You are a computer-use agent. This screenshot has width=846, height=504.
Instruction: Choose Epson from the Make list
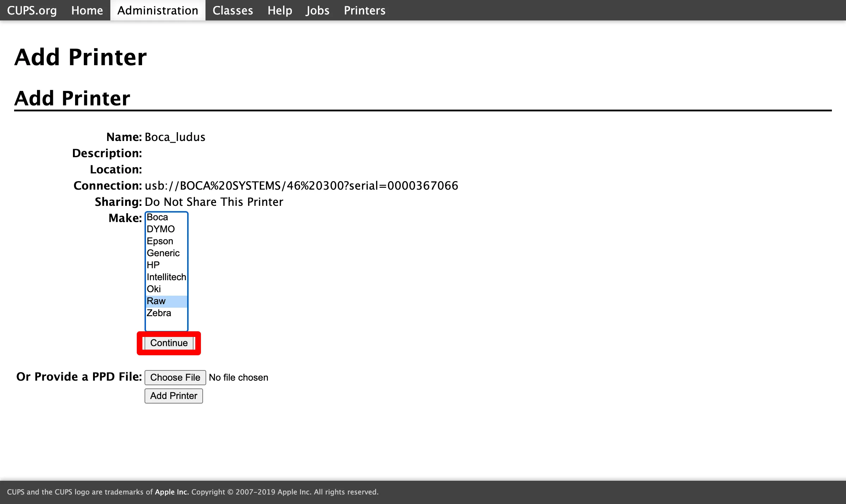pyautogui.click(x=166, y=241)
